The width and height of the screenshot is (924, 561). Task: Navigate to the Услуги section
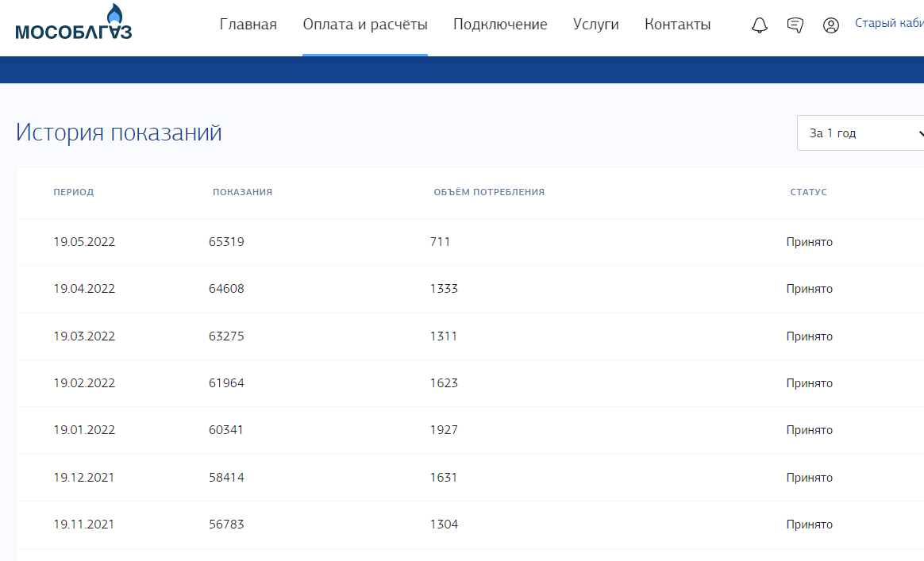[595, 25]
